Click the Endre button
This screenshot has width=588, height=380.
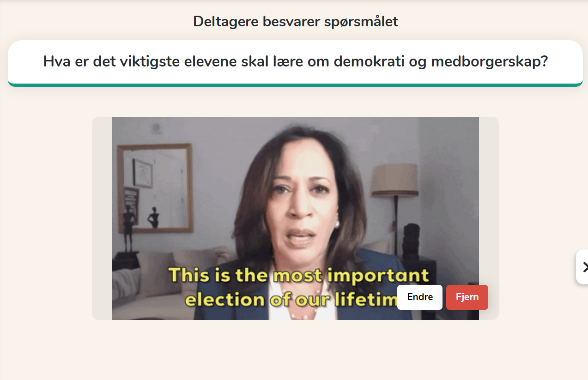[x=420, y=297]
